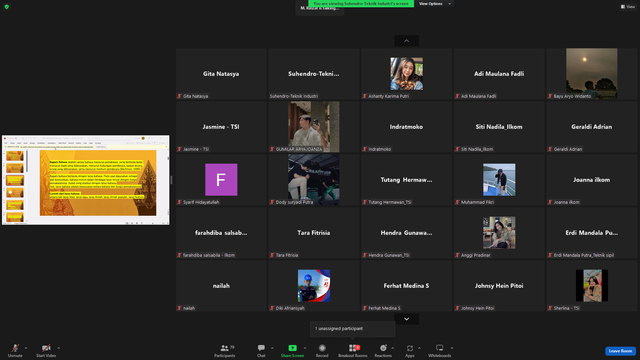The width and height of the screenshot is (640, 360).
Task: Select Jasmine - TSI's video tile
Action: [x=221, y=127]
